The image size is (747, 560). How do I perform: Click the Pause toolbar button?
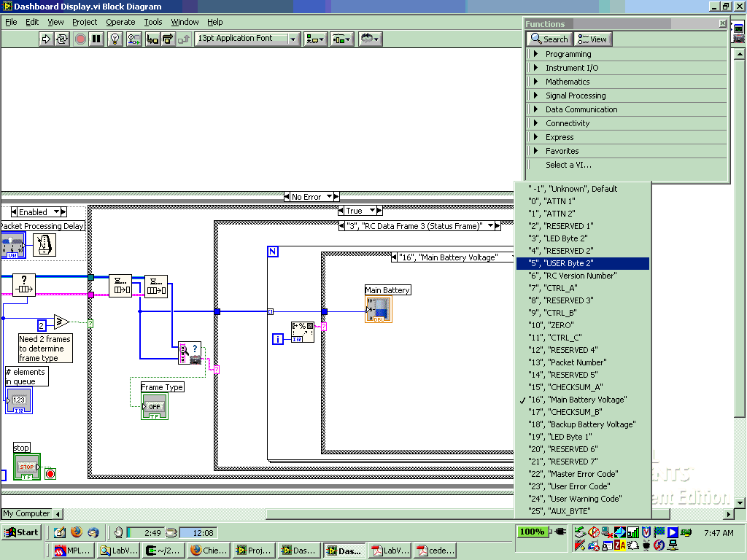point(96,39)
